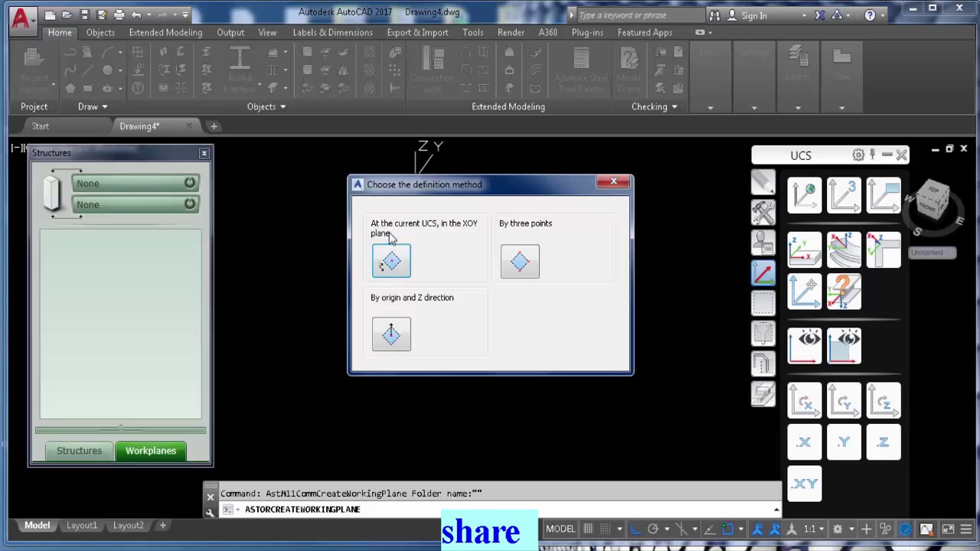Switch to the Structures tab in panel

pos(79,451)
